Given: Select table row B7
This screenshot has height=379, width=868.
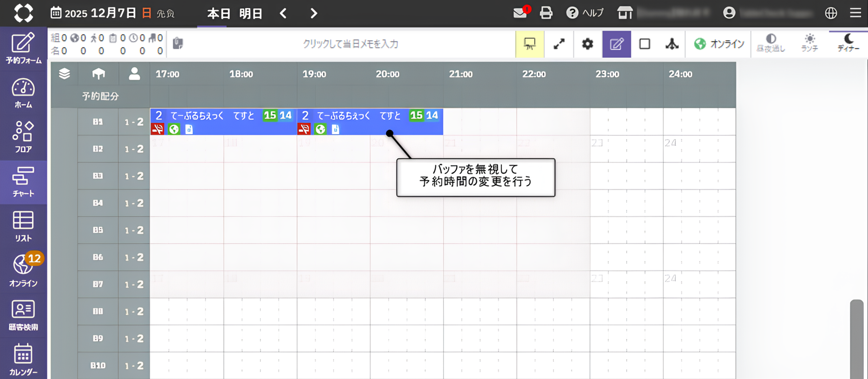Looking at the screenshot, I should (x=98, y=284).
